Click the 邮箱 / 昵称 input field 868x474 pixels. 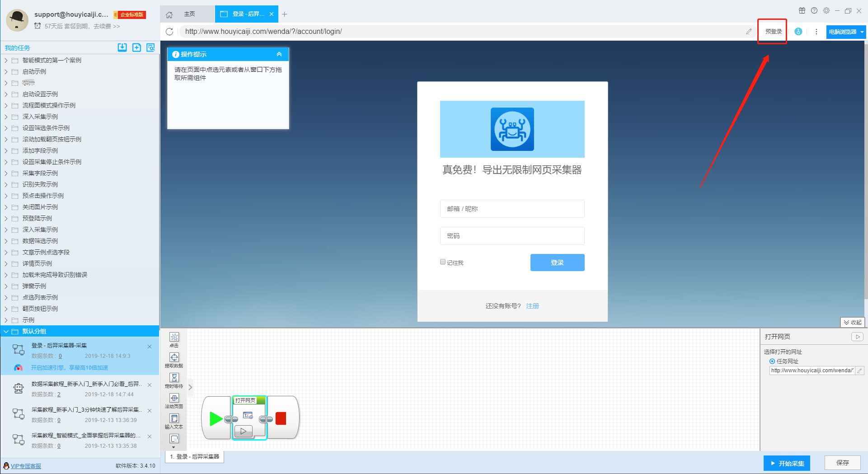[512, 209]
